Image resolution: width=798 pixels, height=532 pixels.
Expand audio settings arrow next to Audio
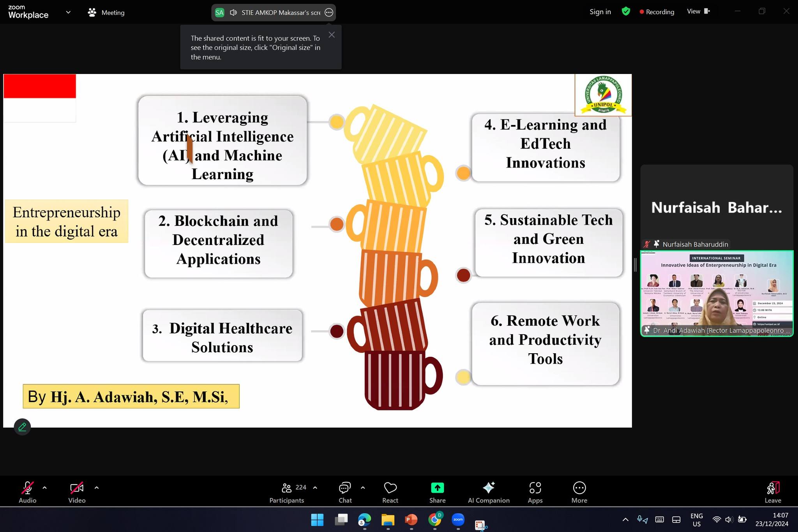coord(44,488)
